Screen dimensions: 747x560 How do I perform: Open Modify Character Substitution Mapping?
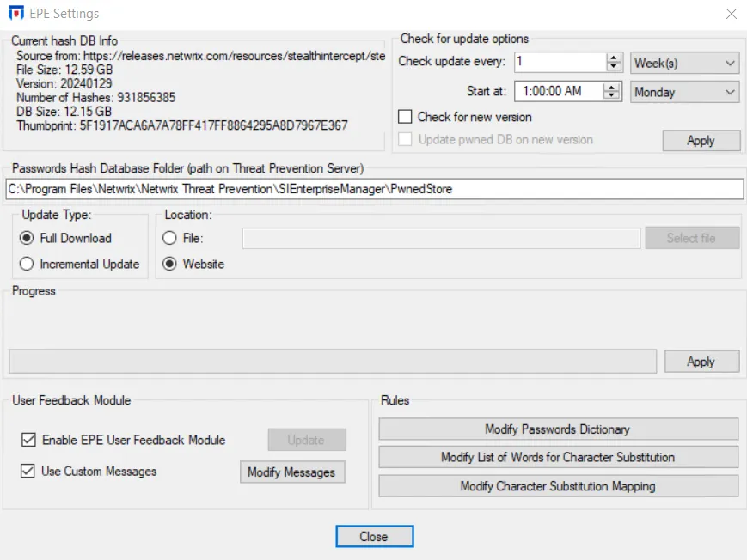558,486
